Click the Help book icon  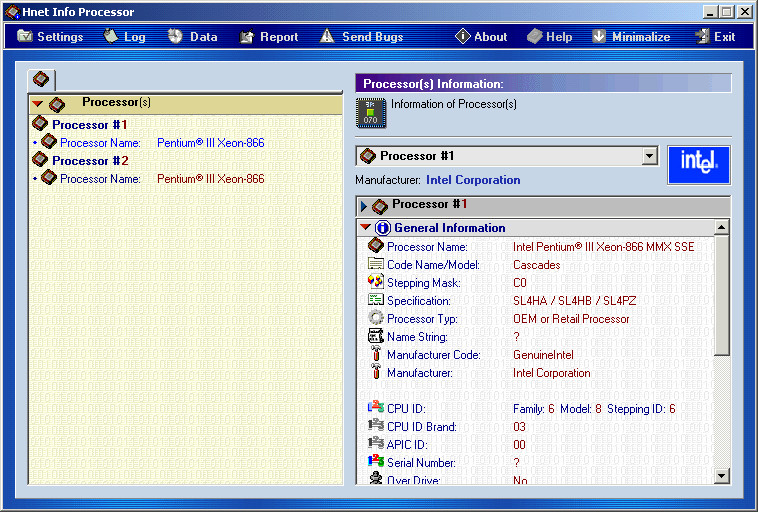tap(535, 36)
